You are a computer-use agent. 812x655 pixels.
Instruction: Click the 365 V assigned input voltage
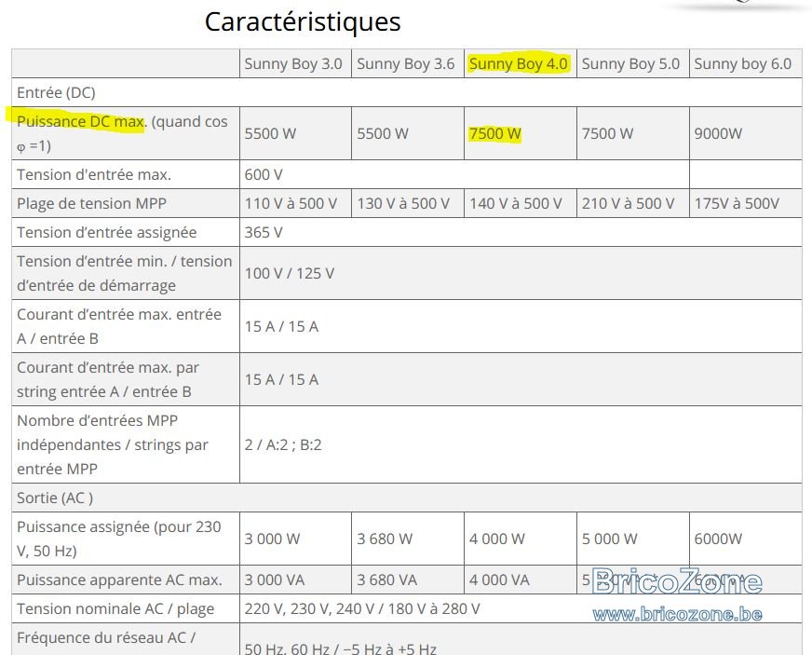264,233
